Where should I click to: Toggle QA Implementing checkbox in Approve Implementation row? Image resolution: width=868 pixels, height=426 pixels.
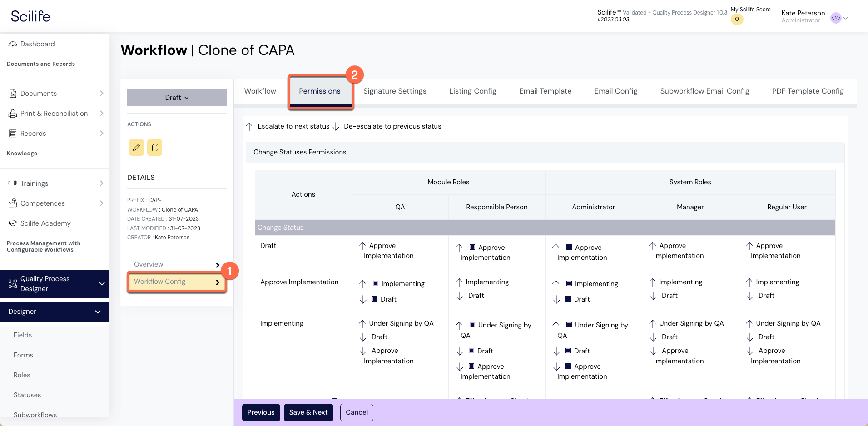tap(376, 284)
